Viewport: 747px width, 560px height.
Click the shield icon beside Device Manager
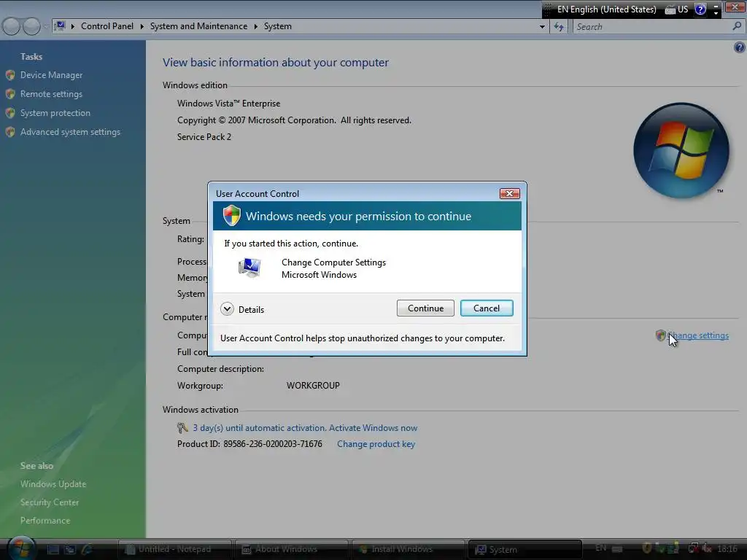[10, 75]
